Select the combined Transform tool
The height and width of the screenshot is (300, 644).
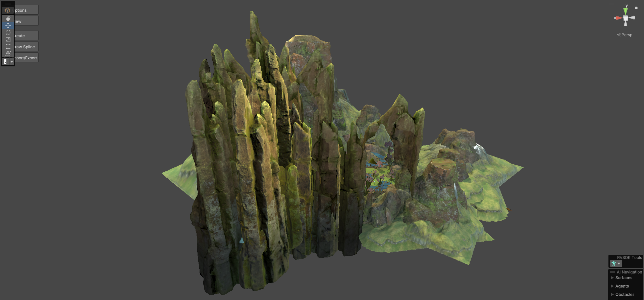click(8, 54)
